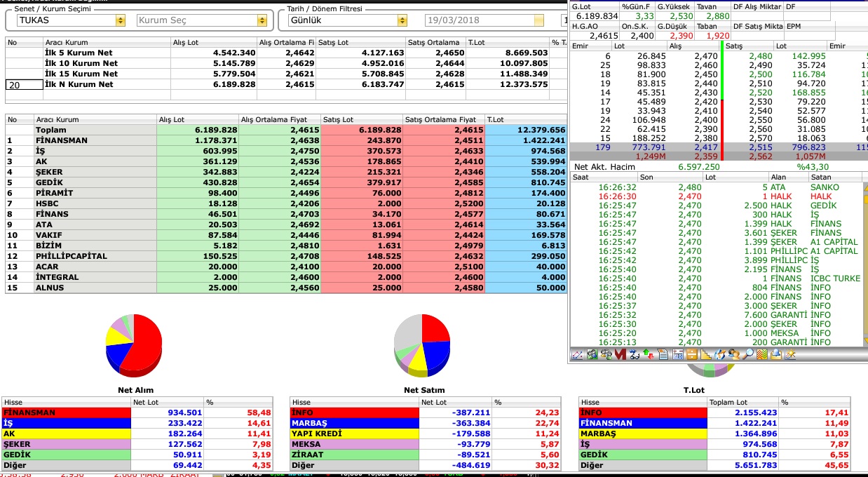The height and width of the screenshot is (477, 868).
Task: Open the line chart icon in bottom toolbar
Action: coord(577,355)
